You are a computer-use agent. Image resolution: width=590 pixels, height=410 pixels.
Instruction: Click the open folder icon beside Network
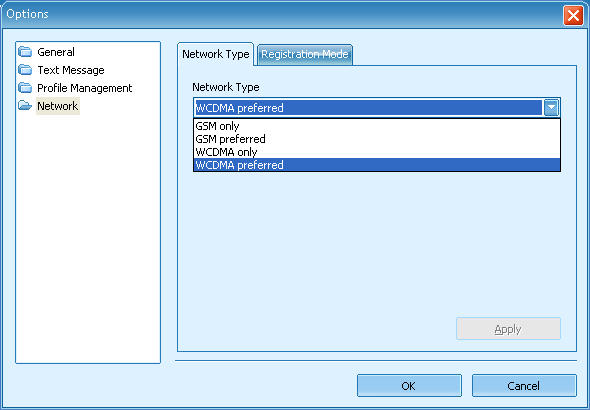coord(25,106)
